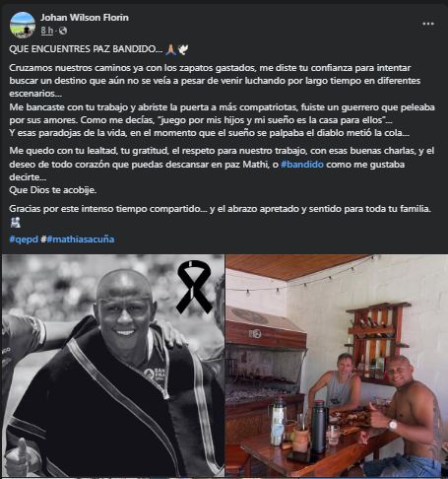448x479 pixels.
Task: Open Johan Wilson Florin's profile name link
Action: (x=85, y=18)
